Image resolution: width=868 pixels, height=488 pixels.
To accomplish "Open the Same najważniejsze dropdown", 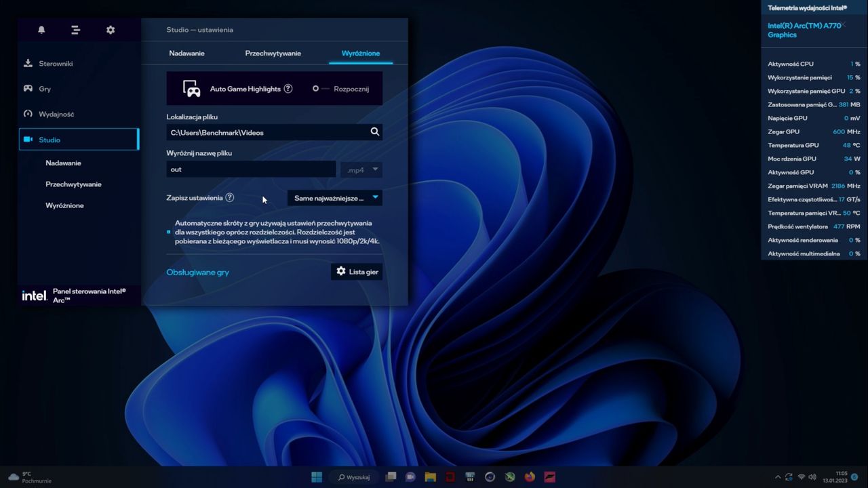I will coord(335,198).
